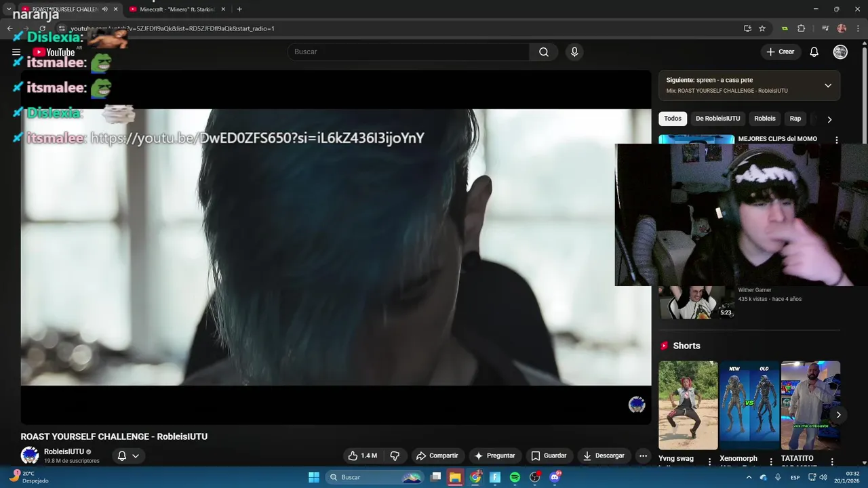Open Chrome three-dot menu
The image size is (868, 488).
(858, 28)
